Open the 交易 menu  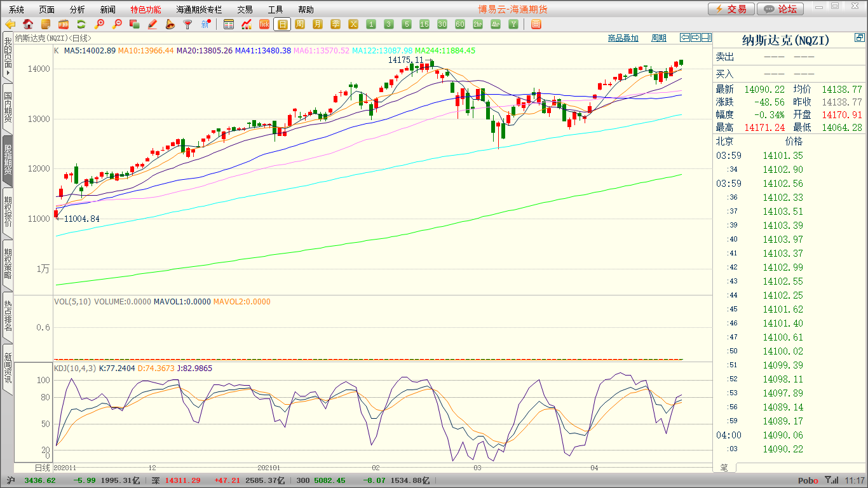(245, 10)
